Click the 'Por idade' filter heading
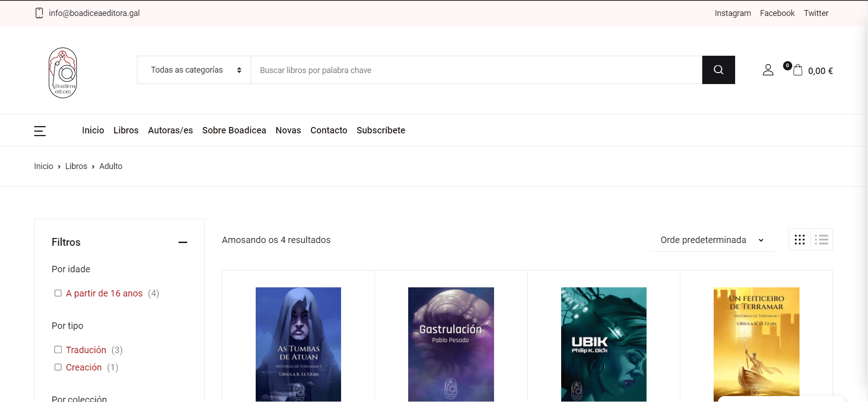868x402 pixels. [x=71, y=269]
